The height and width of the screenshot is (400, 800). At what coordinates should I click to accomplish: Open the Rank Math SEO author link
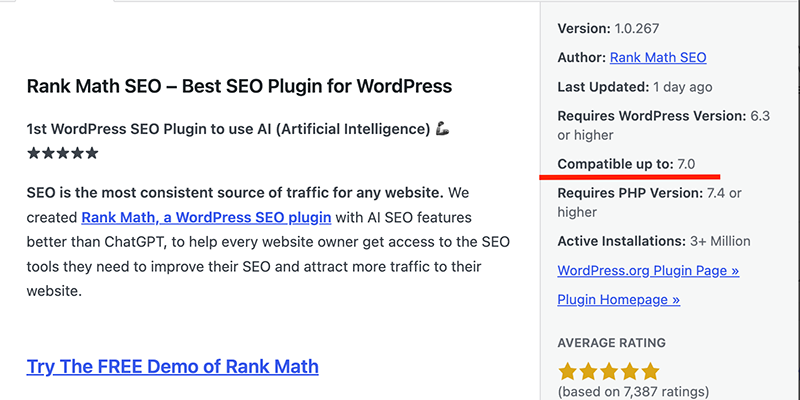(658, 57)
